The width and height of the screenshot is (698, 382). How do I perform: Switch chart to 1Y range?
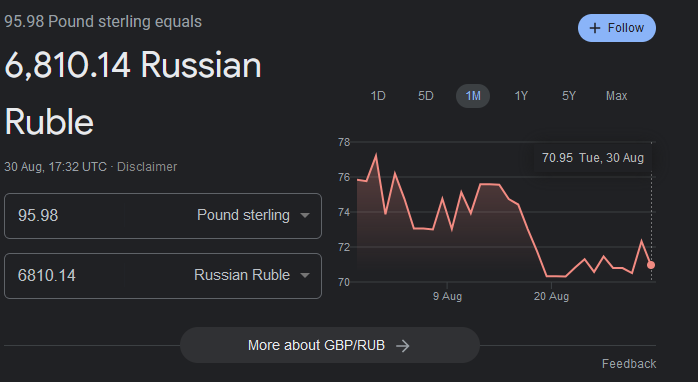click(521, 96)
